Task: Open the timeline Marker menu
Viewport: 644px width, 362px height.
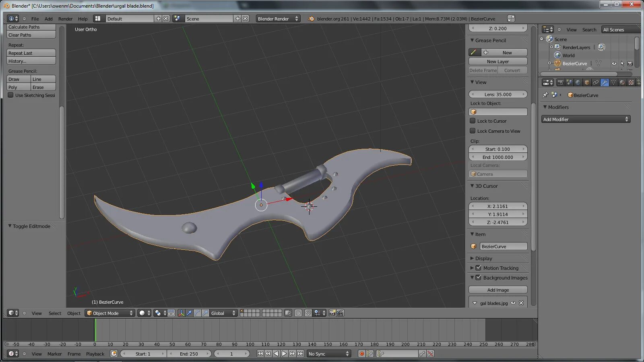Action: tap(54, 354)
